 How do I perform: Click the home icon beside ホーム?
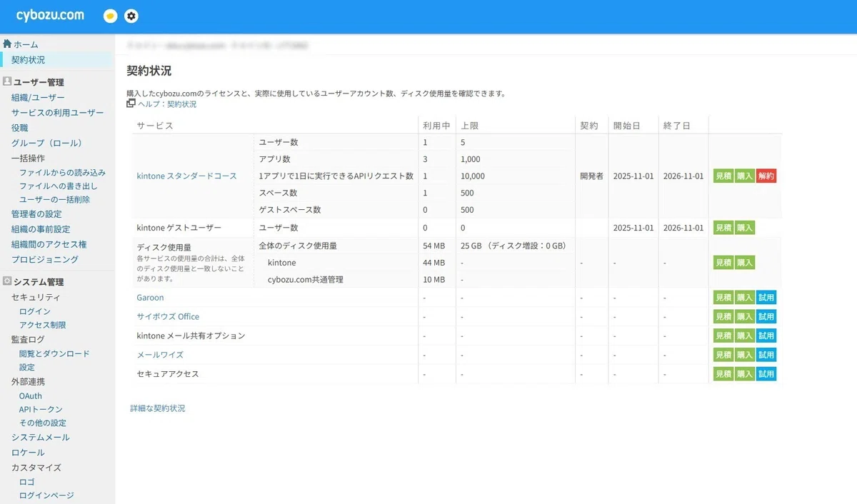(x=7, y=44)
